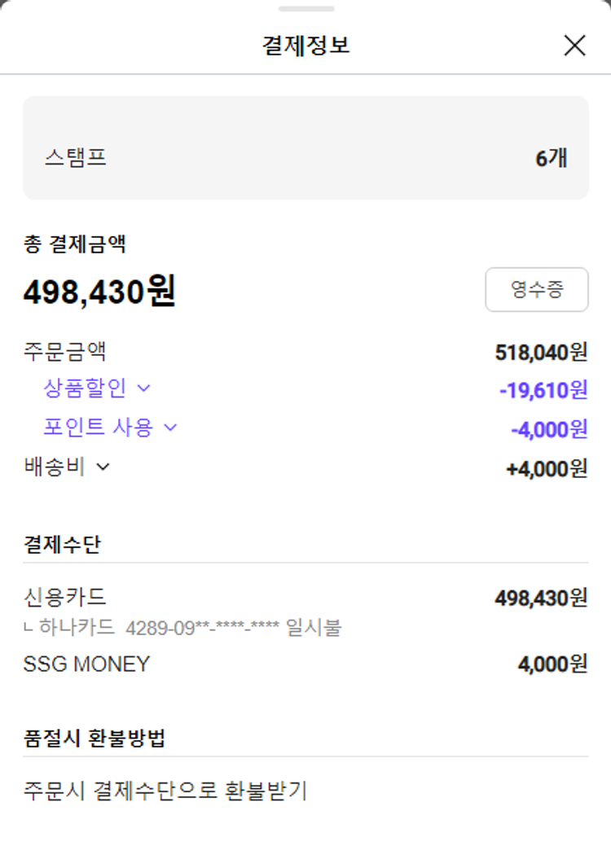Expand the 포인트 사용 chevron arrow
This screenshot has width=611, height=868.
coord(170,427)
